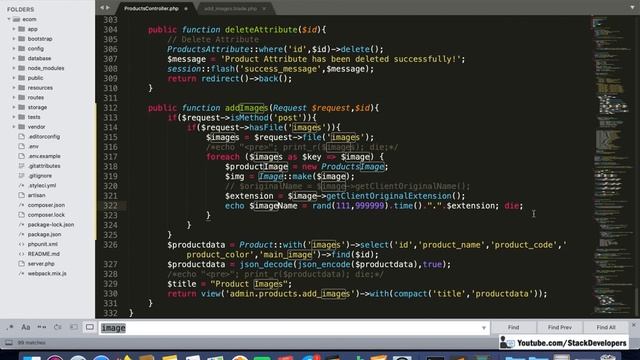Click the Find Prev button
Viewport: 640px width, 360px height.
coord(560,327)
